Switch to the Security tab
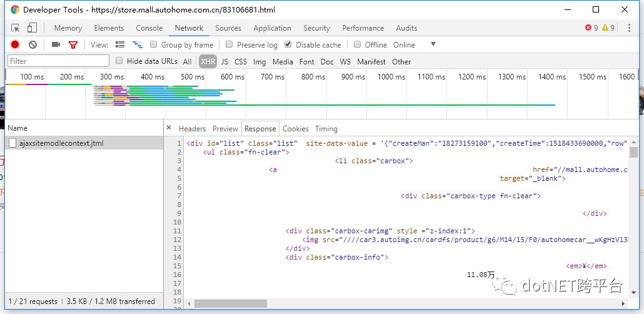644x314 pixels. (316, 28)
